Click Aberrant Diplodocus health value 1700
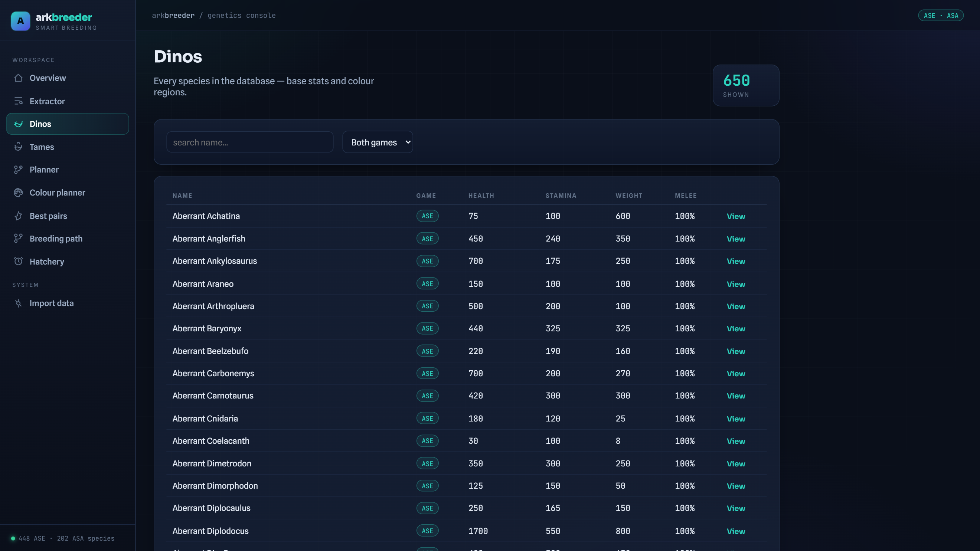 click(x=478, y=531)
